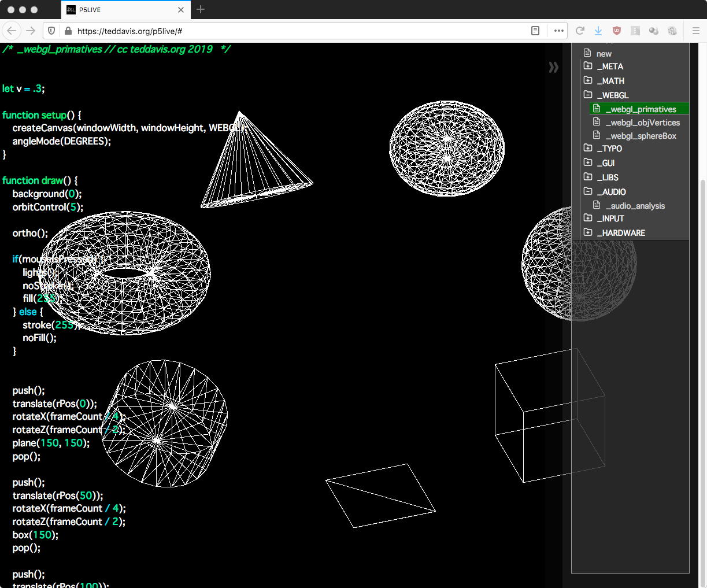Image resolution: width=707 pixels, height=588 pixels.
Task: Reload the P5LIVE page
Action: 580,31
